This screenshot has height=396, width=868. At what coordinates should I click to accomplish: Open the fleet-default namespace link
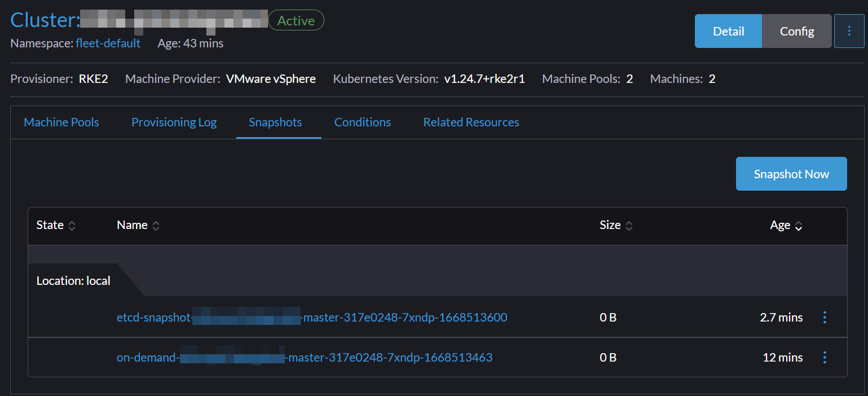coord(108,43)
